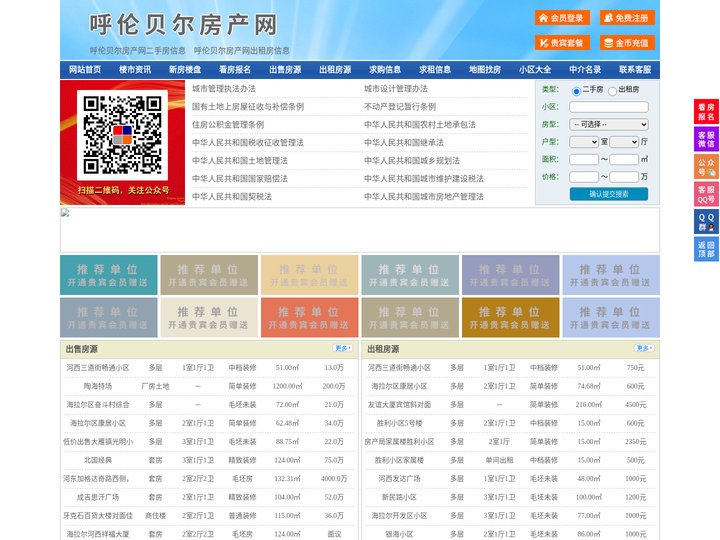Click the QR code banner image
Viewport: 720px width, 540px height.
pyautogui.click(x=123, y=142)
